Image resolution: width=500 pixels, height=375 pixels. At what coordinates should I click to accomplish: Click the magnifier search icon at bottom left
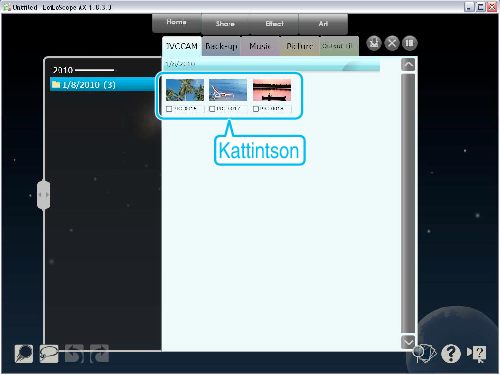[24, 353]
